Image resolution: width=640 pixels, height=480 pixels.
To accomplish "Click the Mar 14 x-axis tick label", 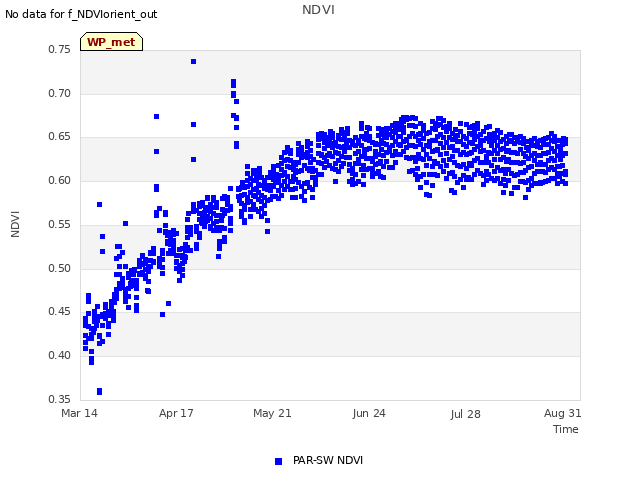I will point(79,413).
